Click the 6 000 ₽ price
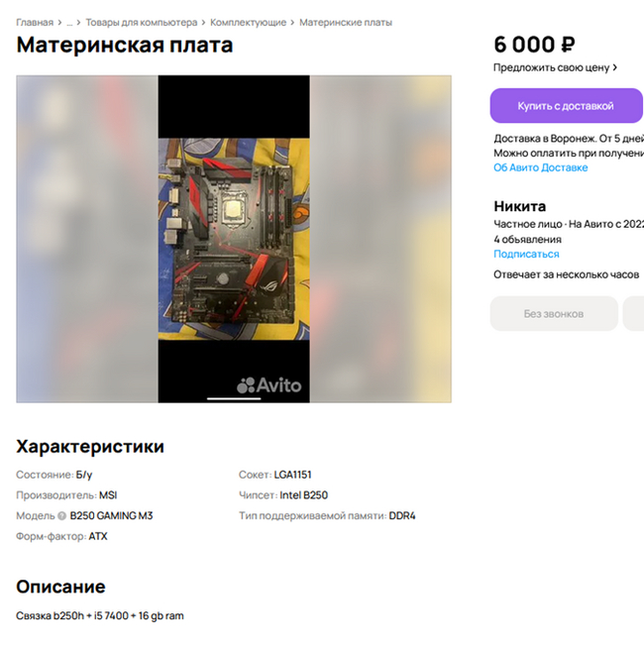 (534, 45)
